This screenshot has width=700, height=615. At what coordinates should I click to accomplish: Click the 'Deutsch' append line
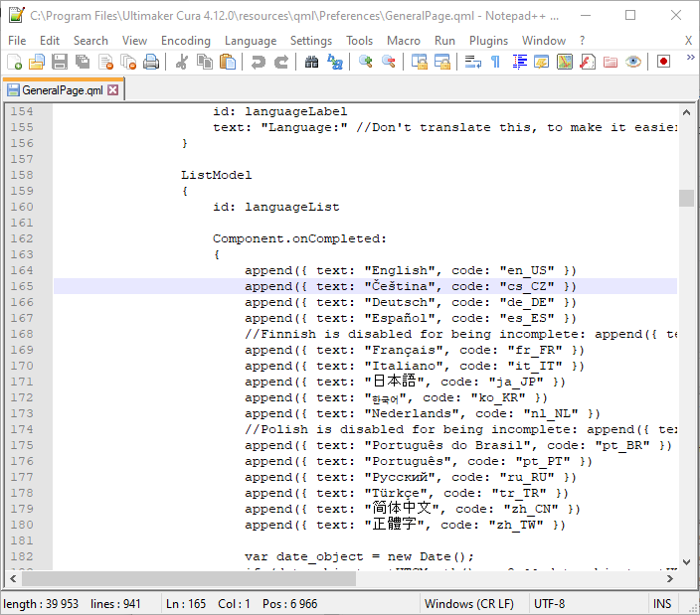411,302
